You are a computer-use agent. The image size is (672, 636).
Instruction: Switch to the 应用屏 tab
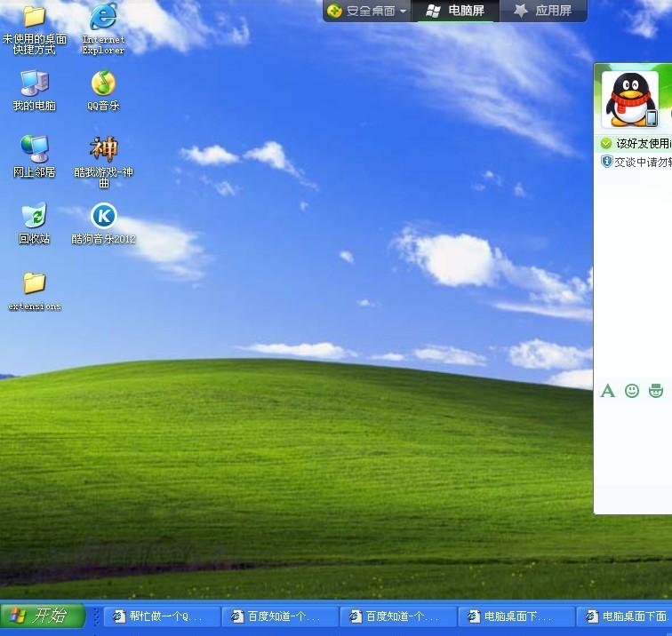tap(542, 11)
